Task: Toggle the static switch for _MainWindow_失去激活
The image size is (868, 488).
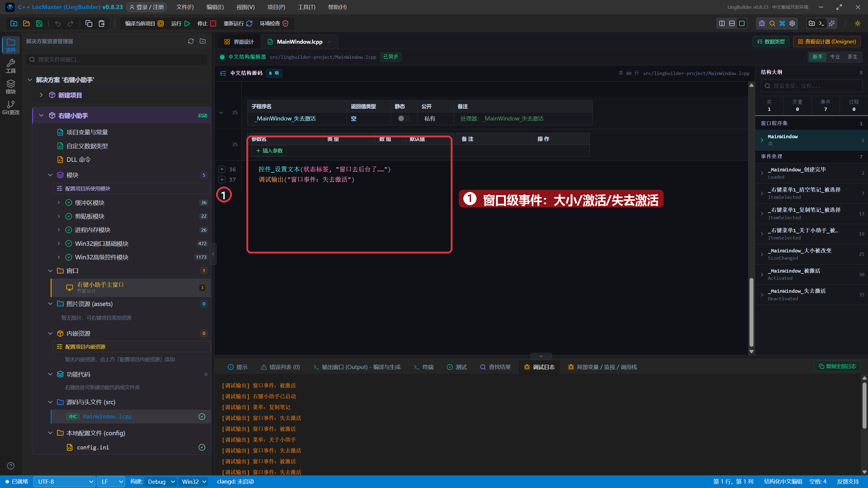Action: coord(403,118)
